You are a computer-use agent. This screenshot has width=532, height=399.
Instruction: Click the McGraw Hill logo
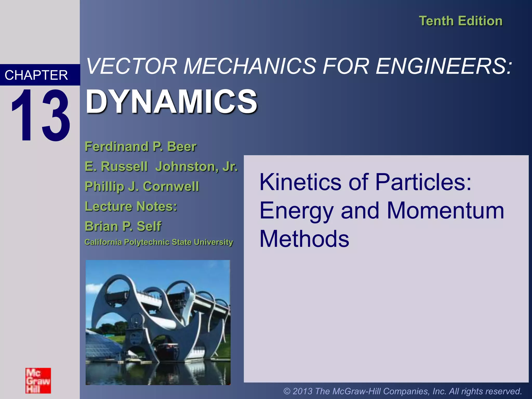[x=38, y=381]
